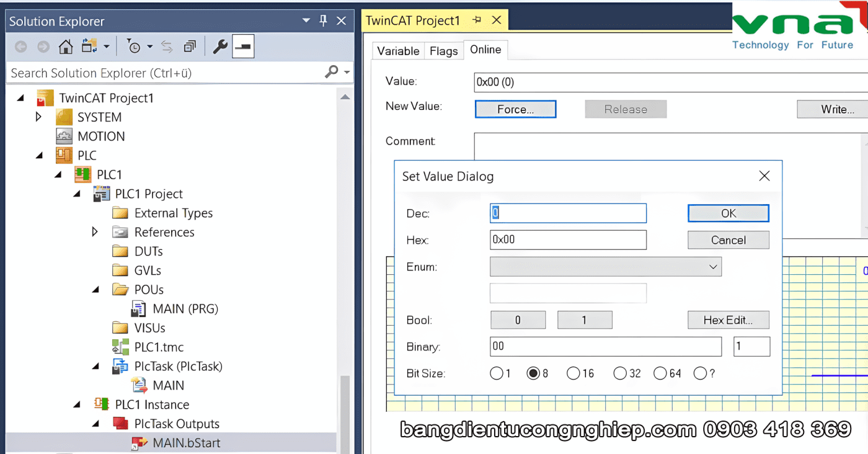Viewport: 868px width, 454px height.
Task: Click the Hex input field showing 0x00
Action: click(x=568, y=240)
